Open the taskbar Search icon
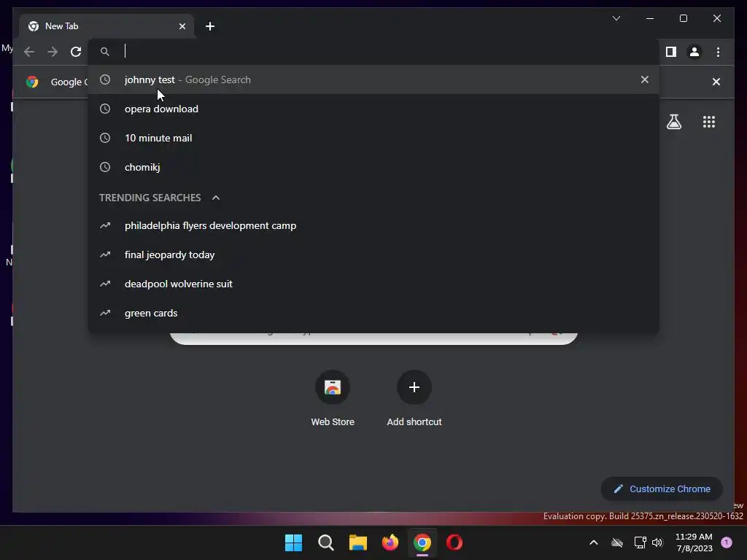The width and height of the screenshot is (747, 560). click(326, 542)
